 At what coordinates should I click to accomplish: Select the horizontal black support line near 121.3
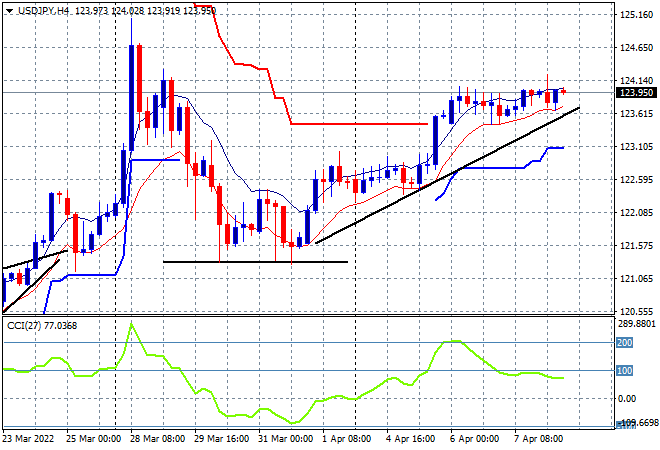255,262
